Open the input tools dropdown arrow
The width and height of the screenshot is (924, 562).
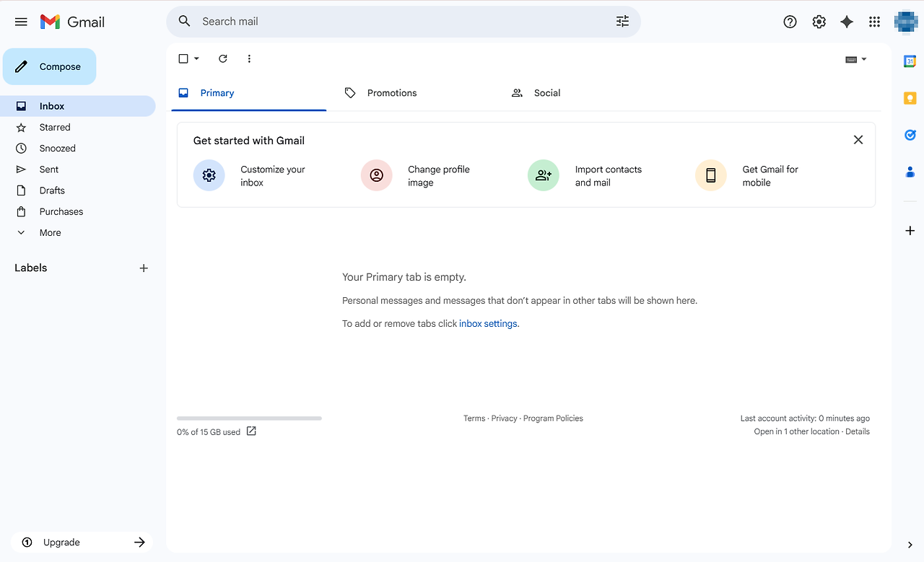[x=864, y=59]
